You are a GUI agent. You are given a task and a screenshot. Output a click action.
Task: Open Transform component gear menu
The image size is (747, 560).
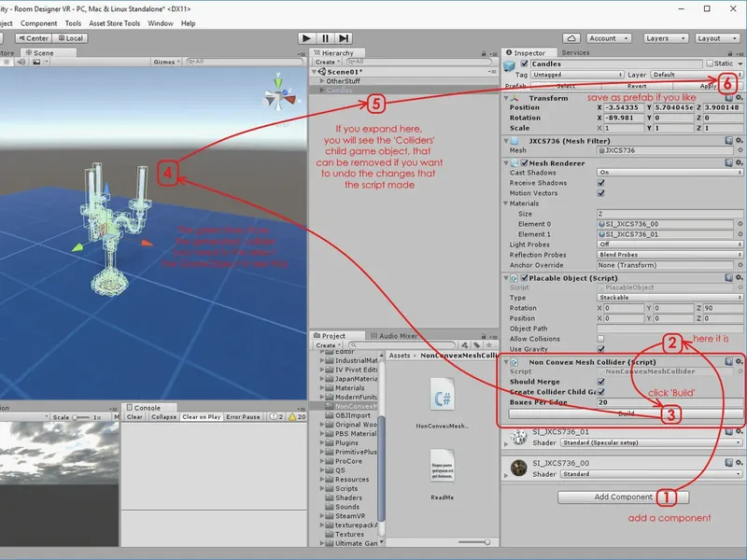point(739,98)
